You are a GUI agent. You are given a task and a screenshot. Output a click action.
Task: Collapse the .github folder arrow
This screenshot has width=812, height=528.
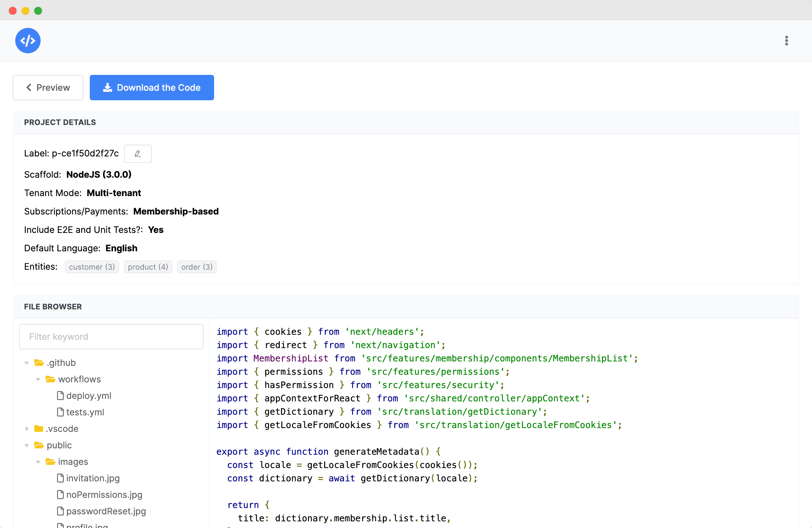[x=27, y=363]
